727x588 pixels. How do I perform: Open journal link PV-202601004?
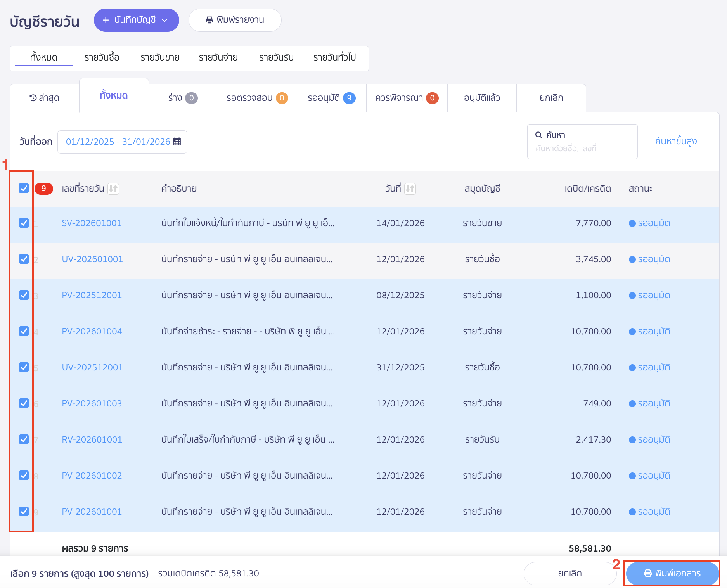[92, 332]
